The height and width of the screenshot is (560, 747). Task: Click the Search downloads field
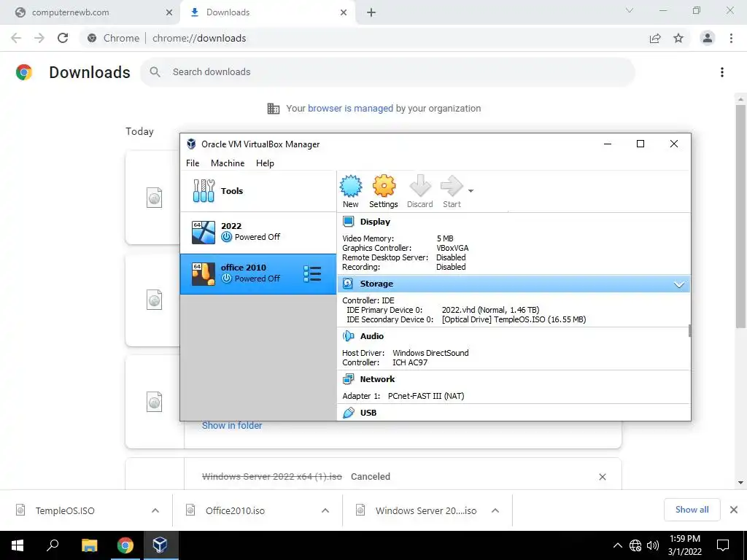[x=388, y=72]
